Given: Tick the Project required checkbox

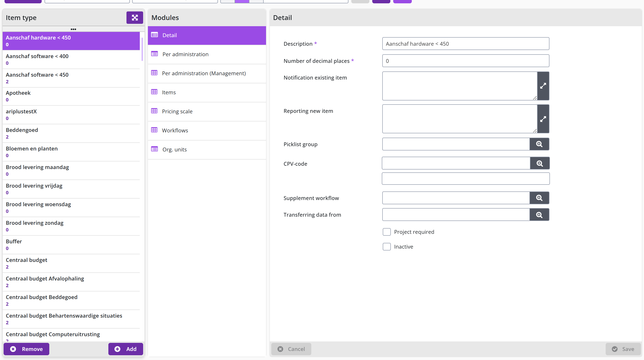Looking at the screenshot, I should (387, 232).
